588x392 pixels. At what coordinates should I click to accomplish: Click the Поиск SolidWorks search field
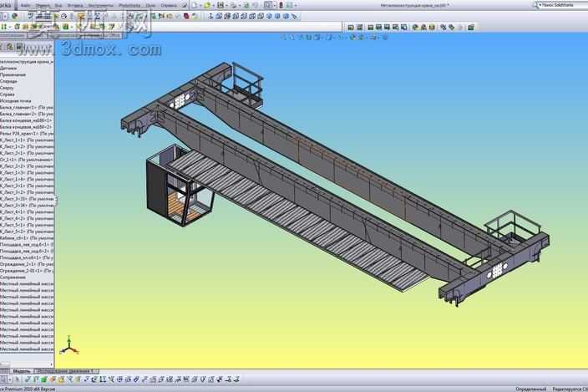(565, 5)
